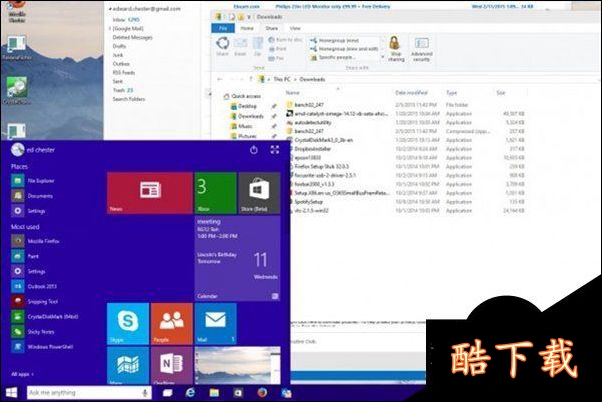Open the OneNote tile
Screen dimensions: 602x402
coord(172,366)
